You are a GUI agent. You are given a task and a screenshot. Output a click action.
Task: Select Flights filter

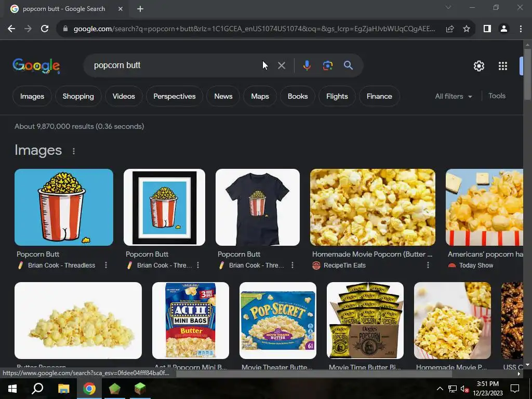[x=337, y=96]
